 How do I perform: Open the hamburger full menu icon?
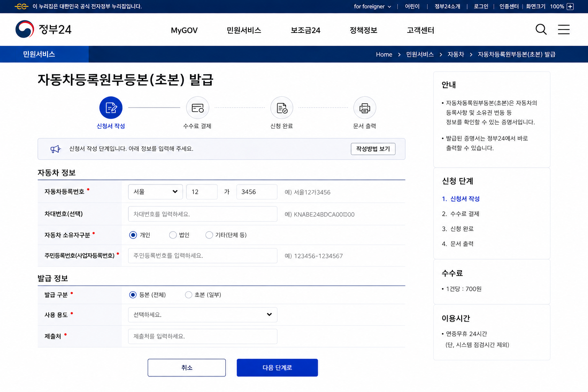click(563, 29)
